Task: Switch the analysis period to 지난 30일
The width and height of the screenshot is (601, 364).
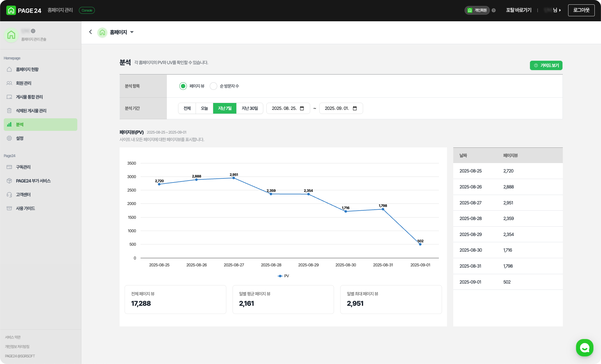Action: (250, 108)
